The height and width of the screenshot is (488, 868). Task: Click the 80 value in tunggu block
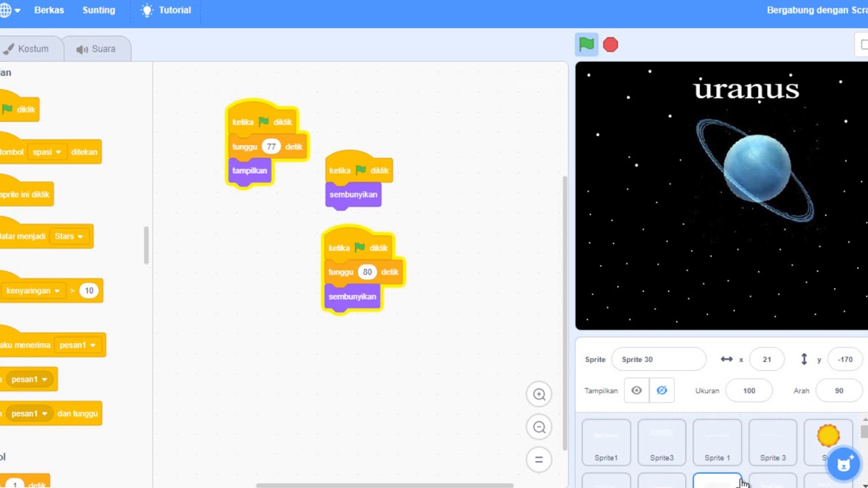tap(367, 272)
